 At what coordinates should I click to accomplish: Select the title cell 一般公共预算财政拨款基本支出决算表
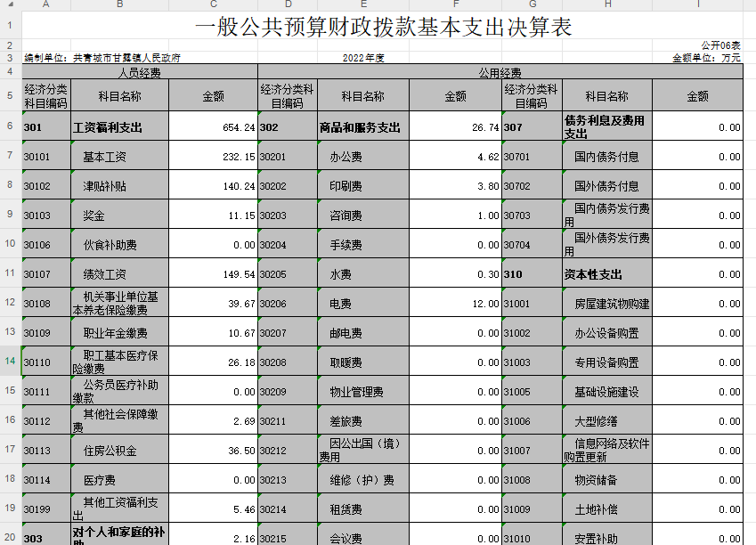[383, 27]
